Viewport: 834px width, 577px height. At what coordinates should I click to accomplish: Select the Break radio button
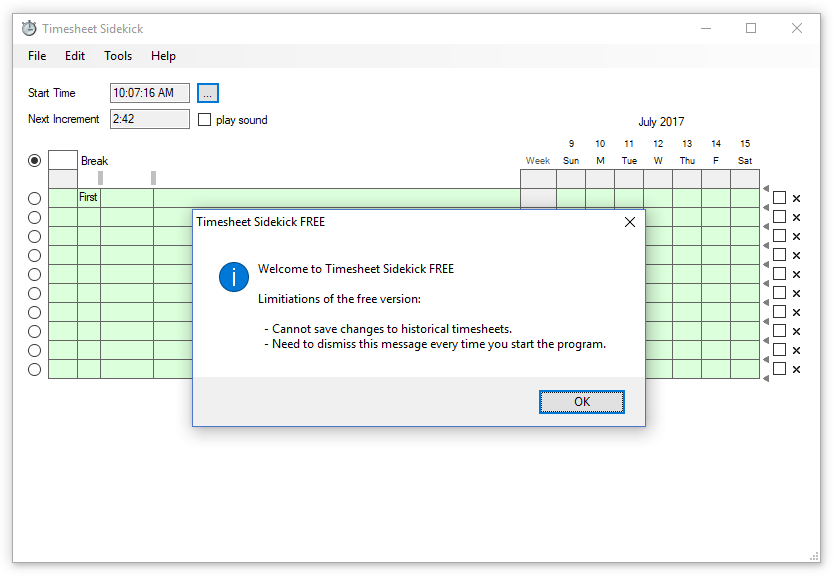click(x=35, y=161)
